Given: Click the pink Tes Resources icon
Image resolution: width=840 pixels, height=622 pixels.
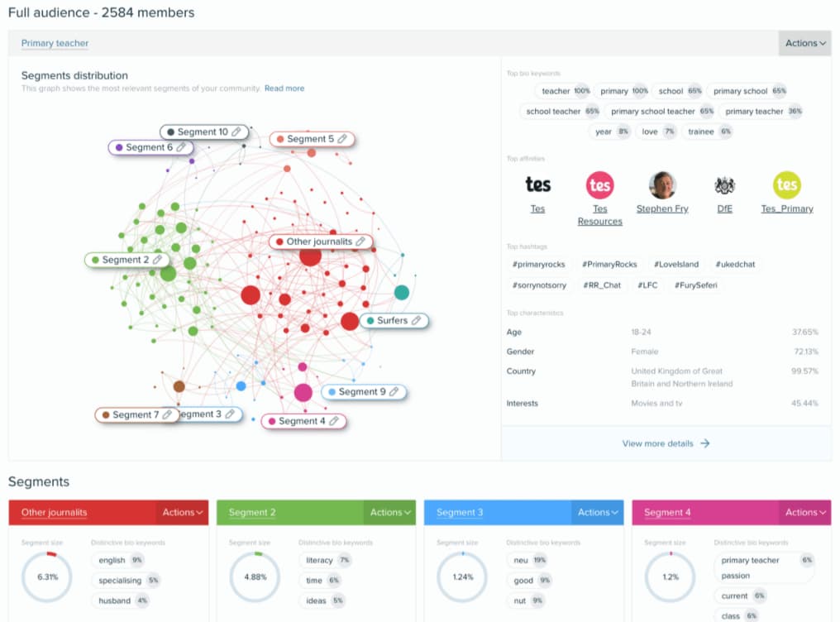Looking at the screenshot, I should 599,184.
